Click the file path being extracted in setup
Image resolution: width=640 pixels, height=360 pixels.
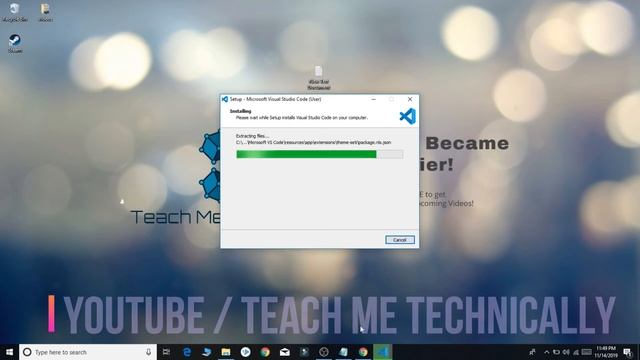click(313, 142)
